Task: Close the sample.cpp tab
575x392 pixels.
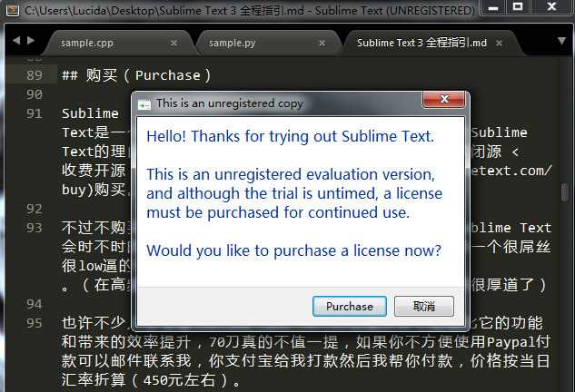Action: [173, 44]
